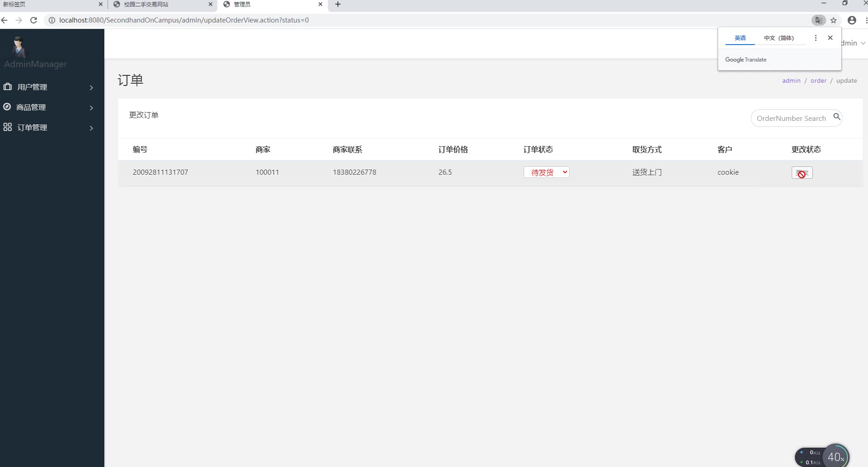
Task: Click the 订单价格 column header
Action: pyautogui.click(x=453, y=149)
